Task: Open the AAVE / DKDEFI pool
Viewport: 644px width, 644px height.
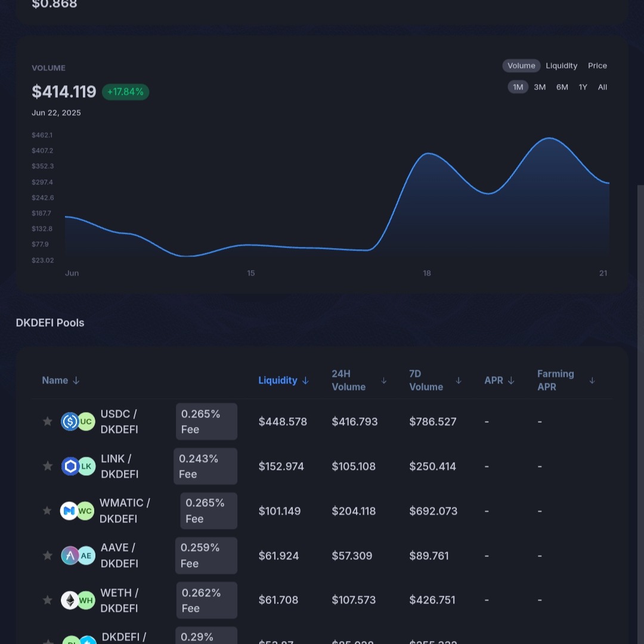Action: [x=119, y=555]
